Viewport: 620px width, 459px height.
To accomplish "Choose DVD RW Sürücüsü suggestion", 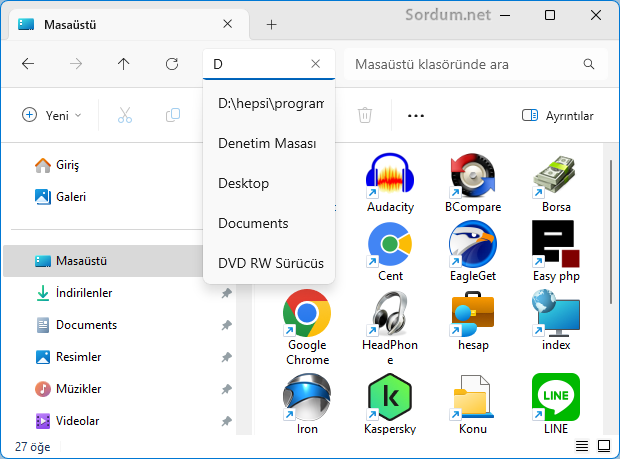I will (x=269, y=263).
